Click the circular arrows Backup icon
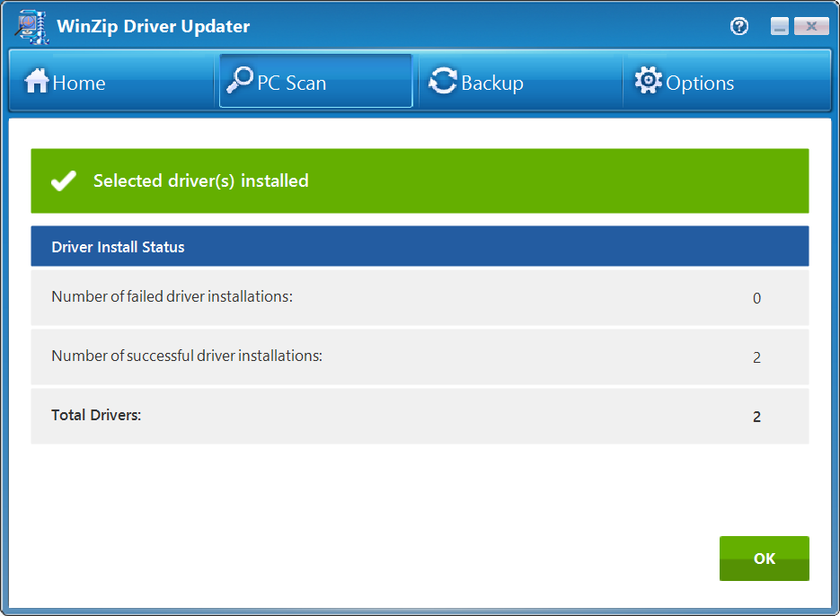The height and width of the screenshot is (616, 840). (443, 83)
